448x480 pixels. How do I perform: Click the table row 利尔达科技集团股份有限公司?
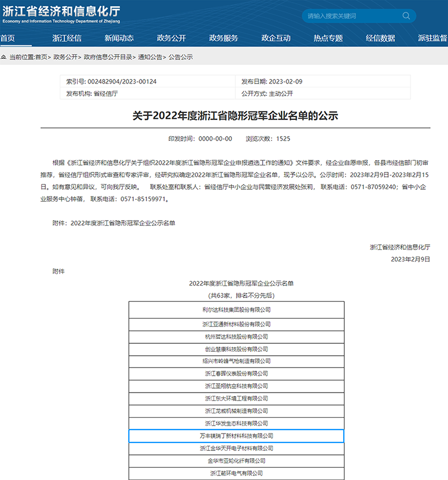[236, 310]
